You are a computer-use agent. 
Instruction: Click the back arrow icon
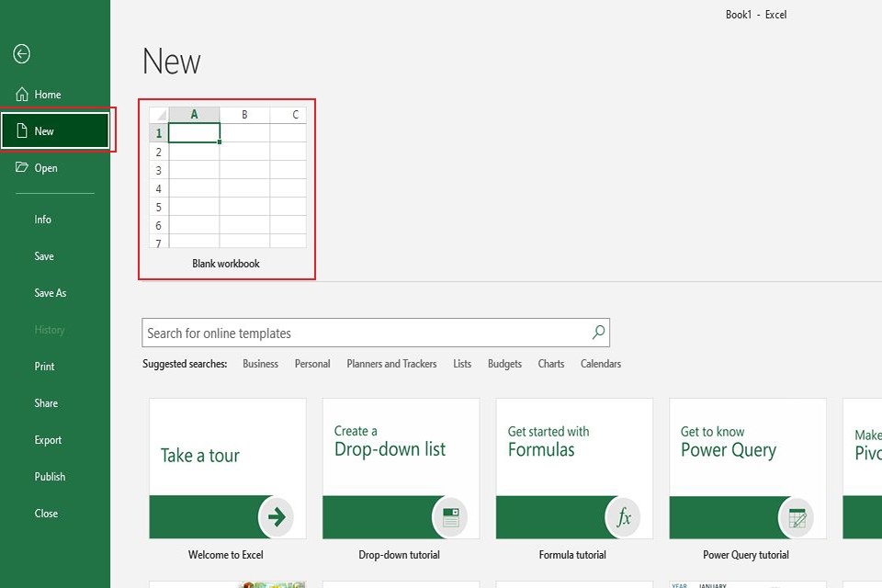21,54
